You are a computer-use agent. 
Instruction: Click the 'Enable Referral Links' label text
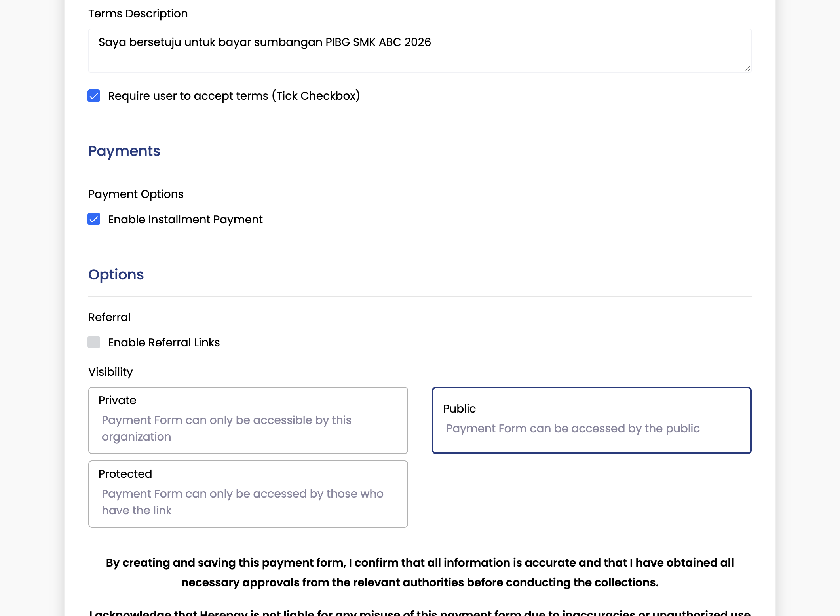[164, 342]
